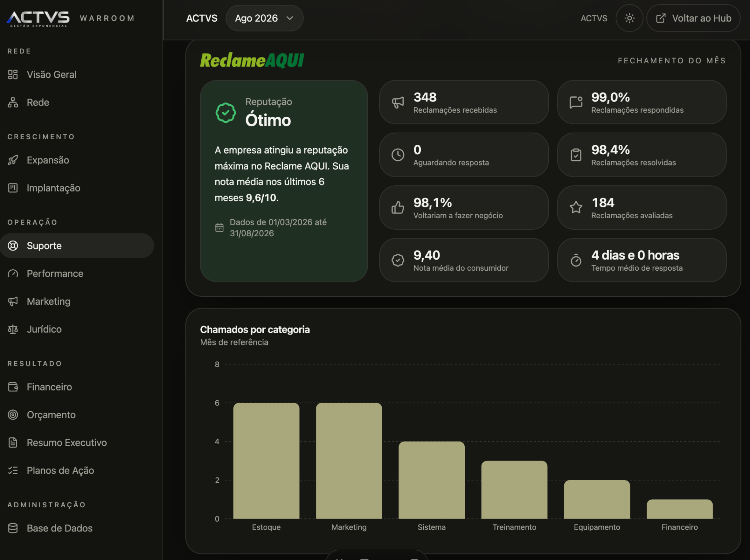Click the Reclamações respondidas chat icon
The image size is (750, 560).
coord(576,103)
